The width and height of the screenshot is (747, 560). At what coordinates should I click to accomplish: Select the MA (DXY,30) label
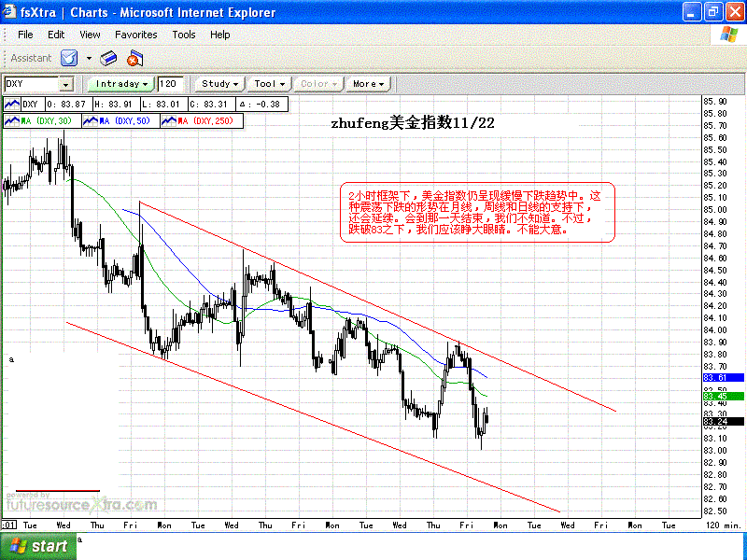[x=46, y=121]
